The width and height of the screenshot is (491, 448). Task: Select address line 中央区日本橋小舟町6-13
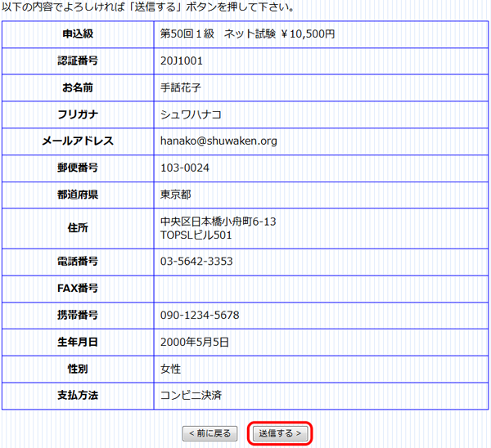coord(218,222)
